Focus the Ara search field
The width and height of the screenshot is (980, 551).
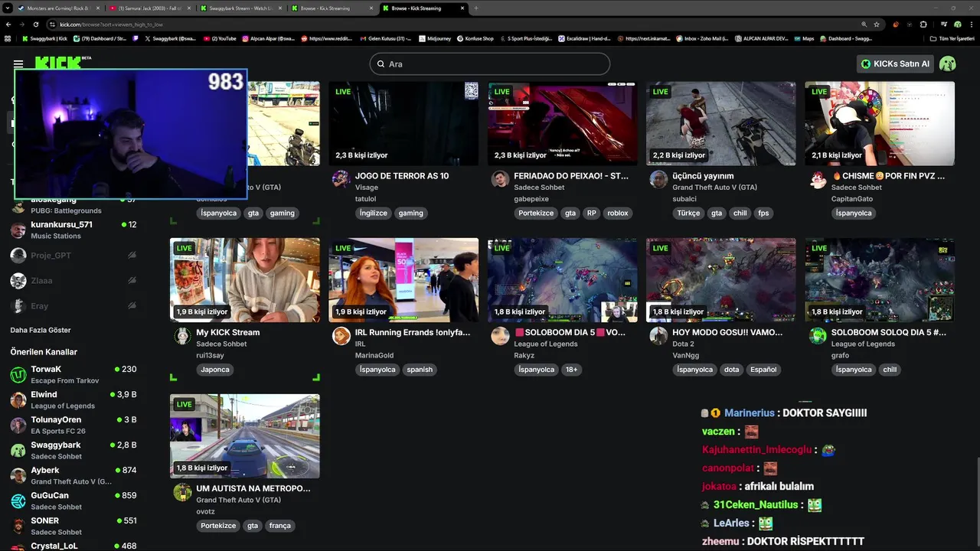(x=490, y=64)
